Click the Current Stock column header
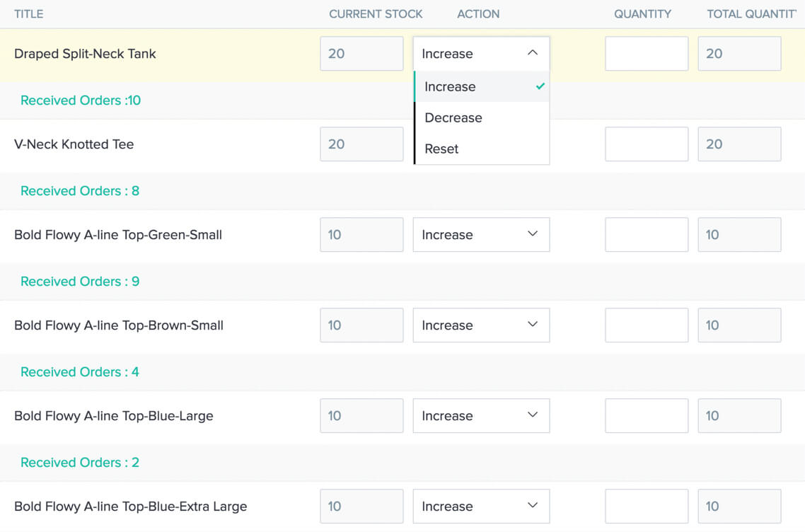 coord(376,14)
